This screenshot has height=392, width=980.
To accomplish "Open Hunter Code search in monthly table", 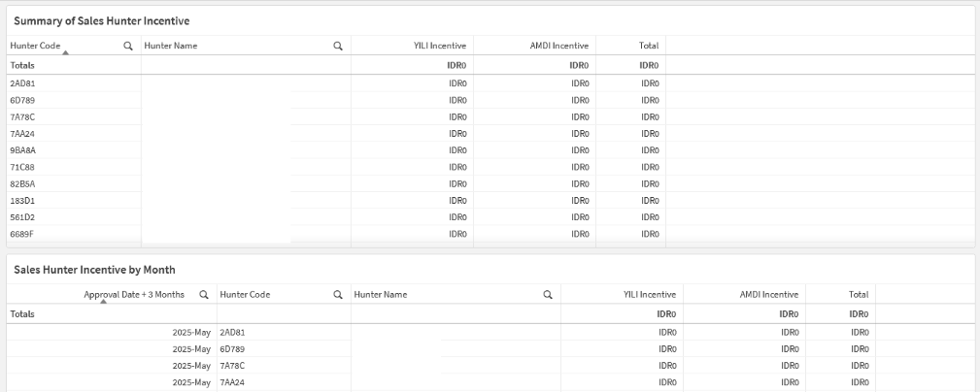I will [x=338, y=295].
